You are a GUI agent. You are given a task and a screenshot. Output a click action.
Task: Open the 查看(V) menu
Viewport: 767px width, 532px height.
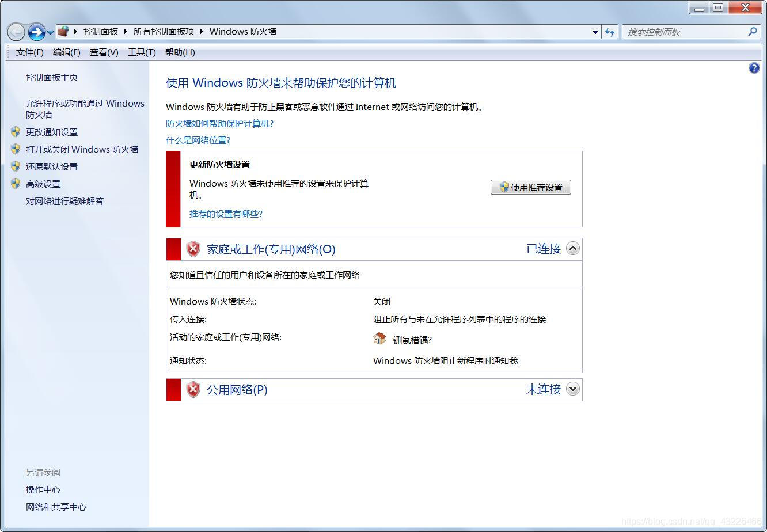[x=104, y=52]
